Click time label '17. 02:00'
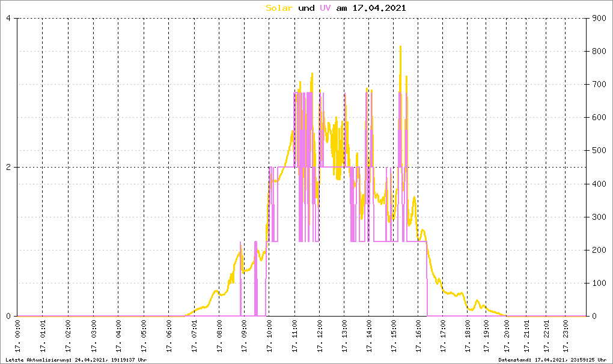613x364 pixels. (68, 336)
